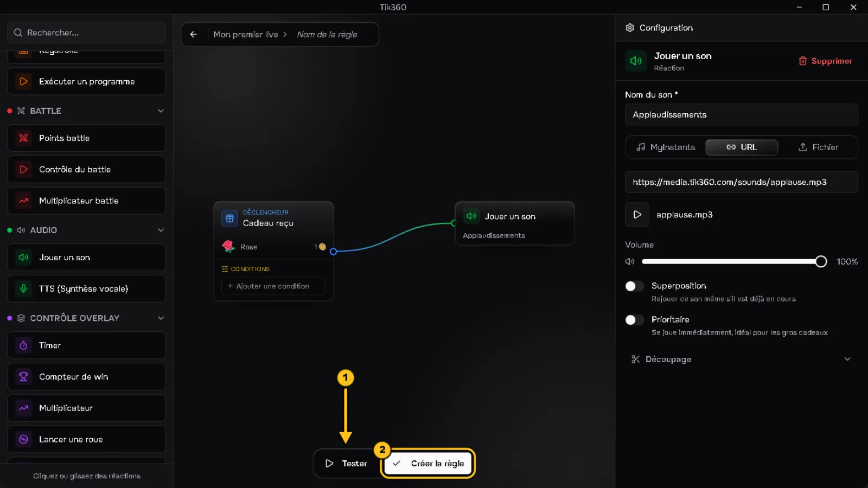Click the green Jouer un son header icon
Image resolution: width=868 pixels, height=488 pixels.
(636, 61)
